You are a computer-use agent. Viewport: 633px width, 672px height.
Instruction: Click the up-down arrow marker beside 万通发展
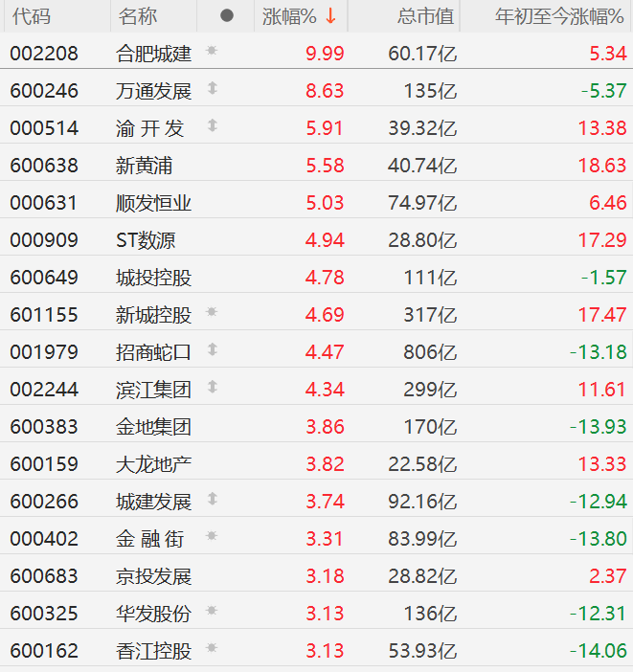[x=213, y=88]
